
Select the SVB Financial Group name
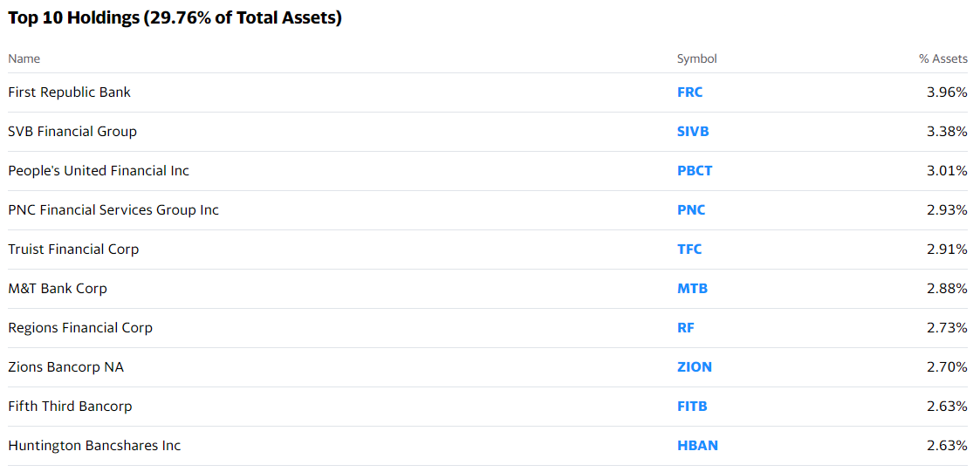coord(72,132)
